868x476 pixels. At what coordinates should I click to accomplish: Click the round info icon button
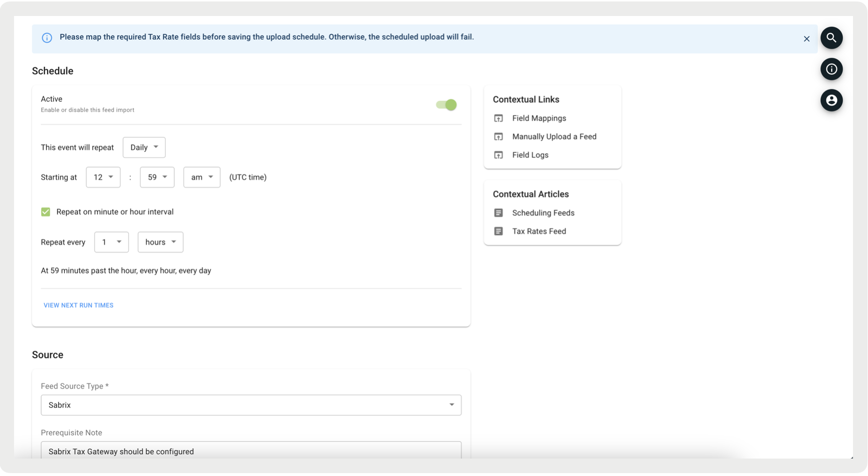(x=831, y=69)
